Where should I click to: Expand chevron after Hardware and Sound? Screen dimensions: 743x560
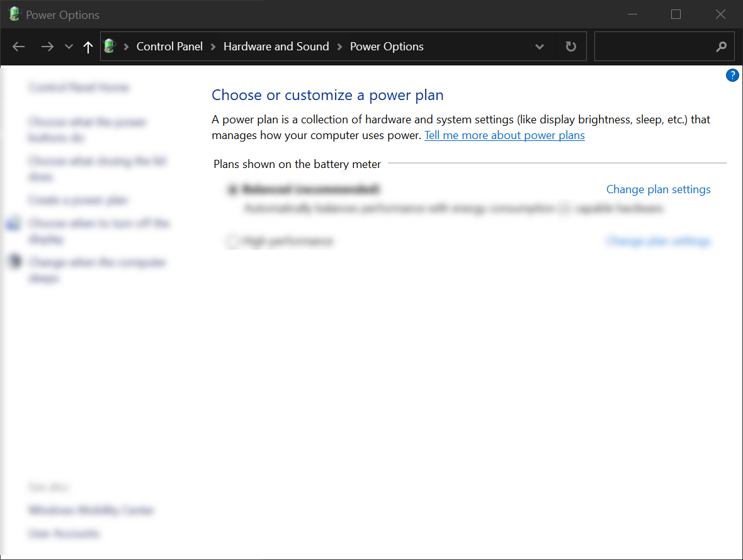pos(339,47)
